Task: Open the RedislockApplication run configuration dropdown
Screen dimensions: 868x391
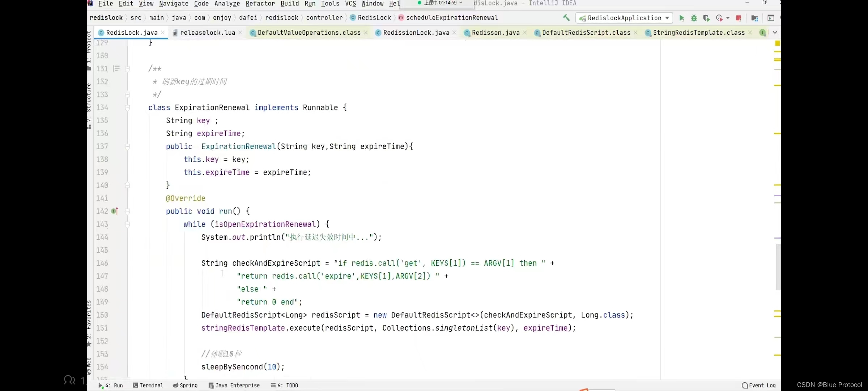Action: point(624,18)
